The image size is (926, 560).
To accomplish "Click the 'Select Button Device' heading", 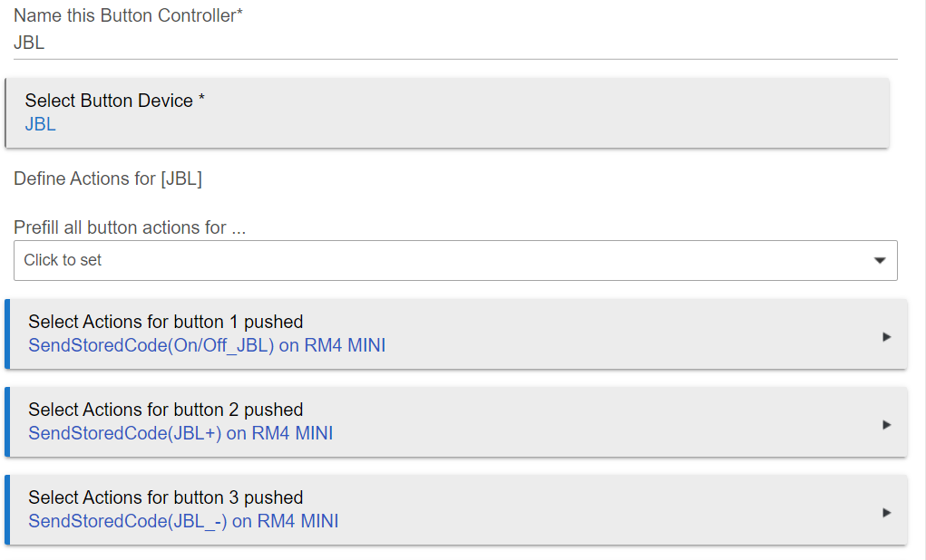I will coord(114,101).
